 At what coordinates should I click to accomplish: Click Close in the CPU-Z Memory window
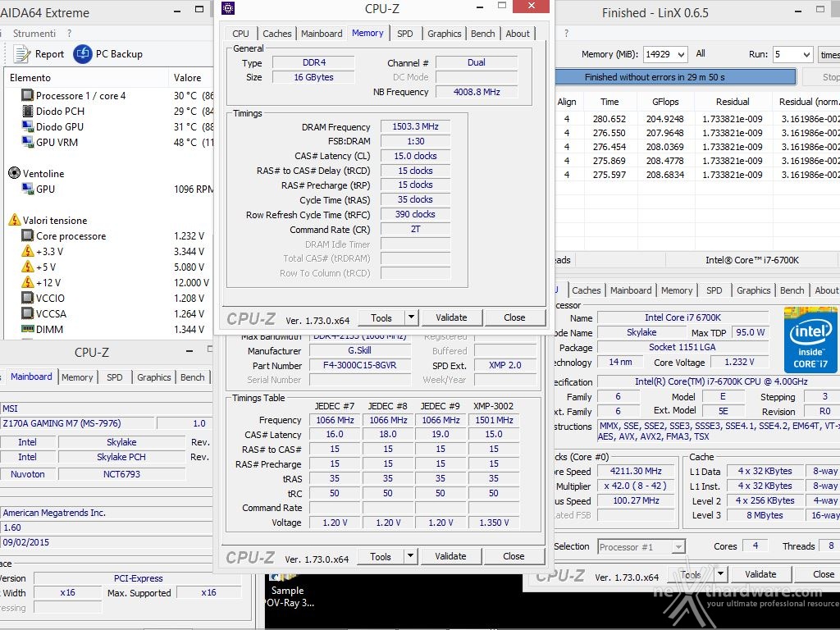coord(514,317)
